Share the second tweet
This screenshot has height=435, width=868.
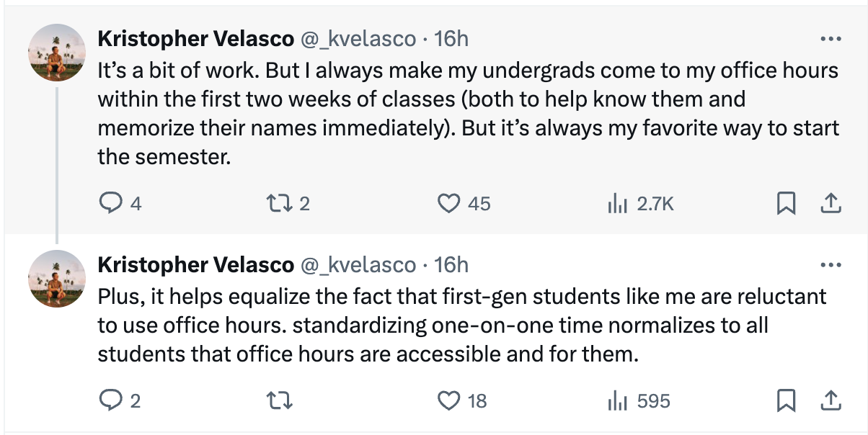(831, 400)
